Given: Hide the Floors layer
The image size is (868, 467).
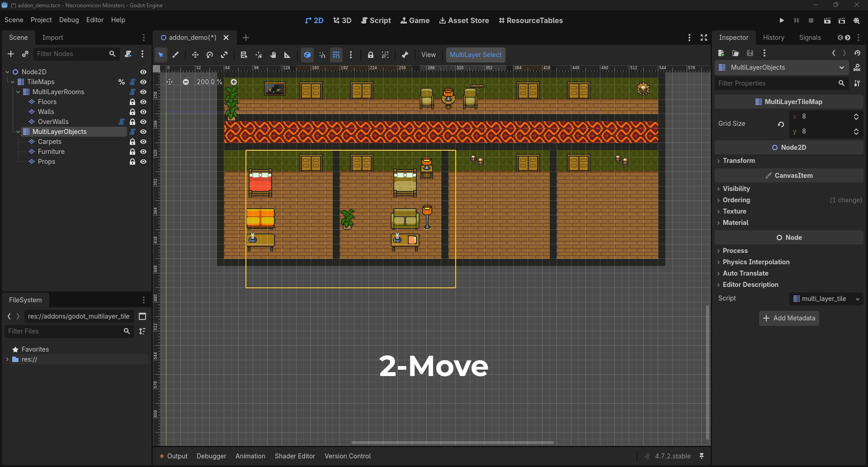Looking at the screenshot, I should (x=143, y=102).
